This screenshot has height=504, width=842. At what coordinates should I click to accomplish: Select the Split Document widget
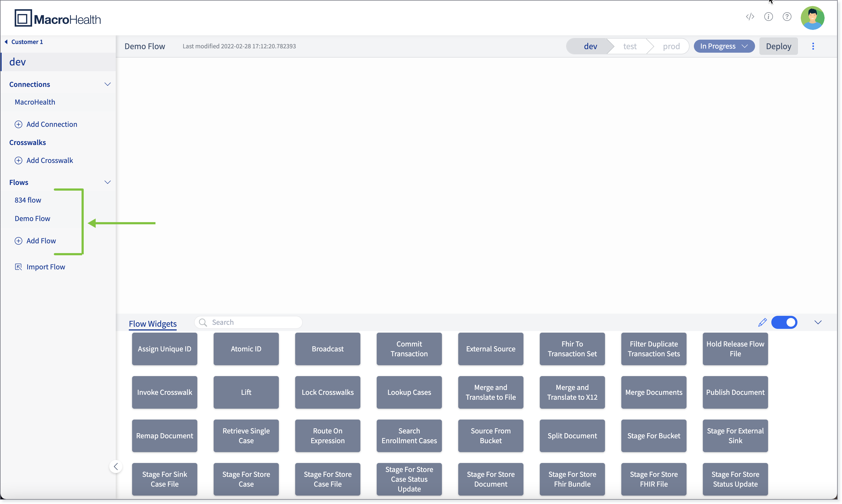pos(572,436)
